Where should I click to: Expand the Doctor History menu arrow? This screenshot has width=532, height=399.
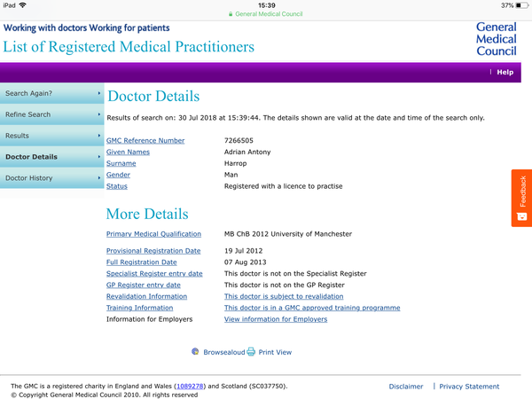click(x=99, y=178)
